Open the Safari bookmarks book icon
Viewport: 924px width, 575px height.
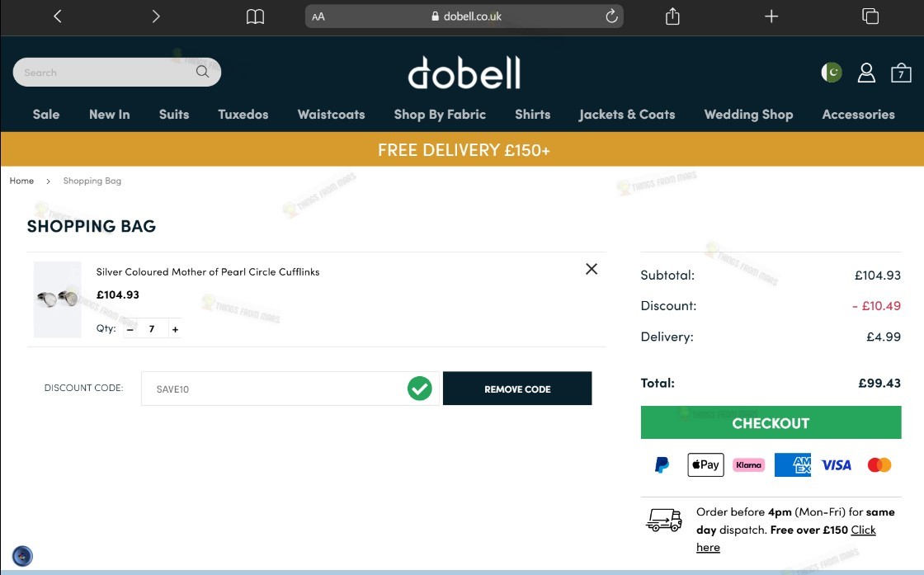coord(255,16)
